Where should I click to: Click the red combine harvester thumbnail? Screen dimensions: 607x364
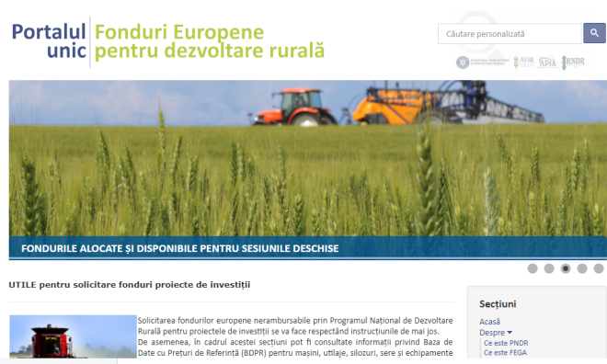(x=74, y=336)
